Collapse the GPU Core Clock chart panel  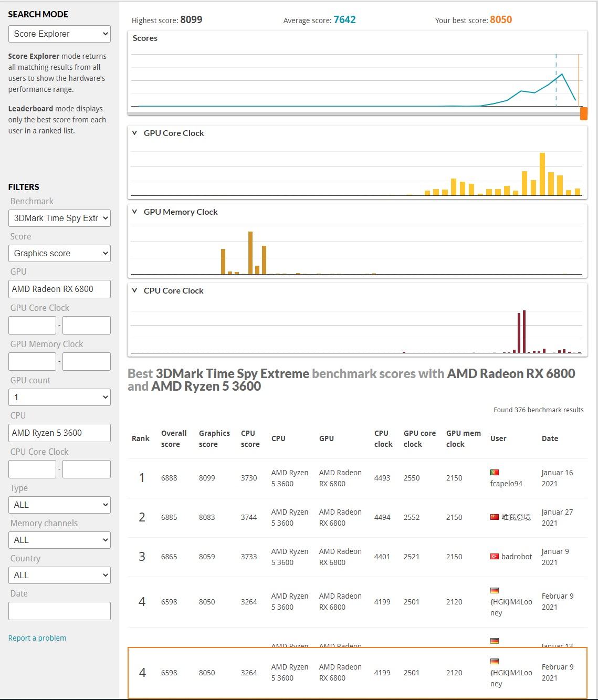[x=134, y=133]
